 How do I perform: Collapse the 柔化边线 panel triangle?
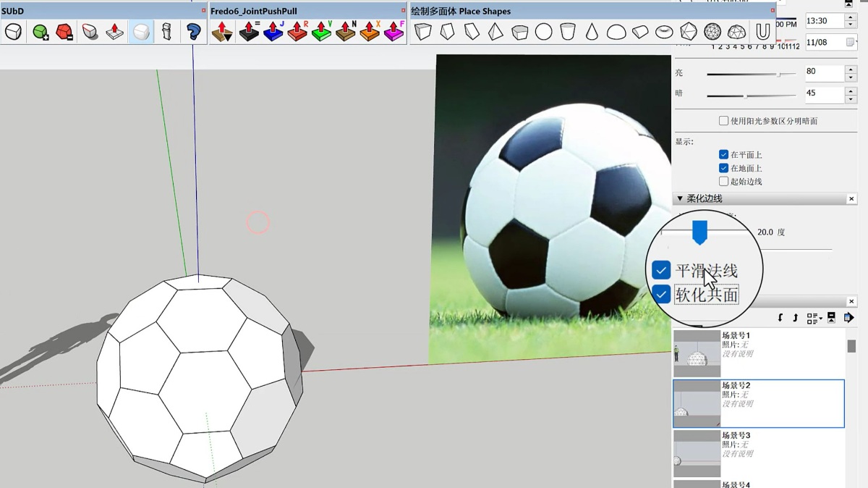point(680,198)
